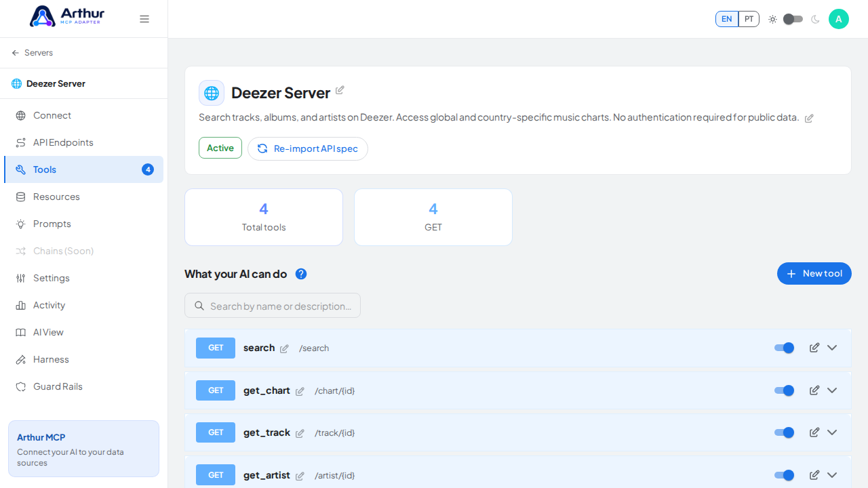Click the Deezer Server globe icon
The width and height of the screenshot is (868, 488).
[x=212, y=93]
